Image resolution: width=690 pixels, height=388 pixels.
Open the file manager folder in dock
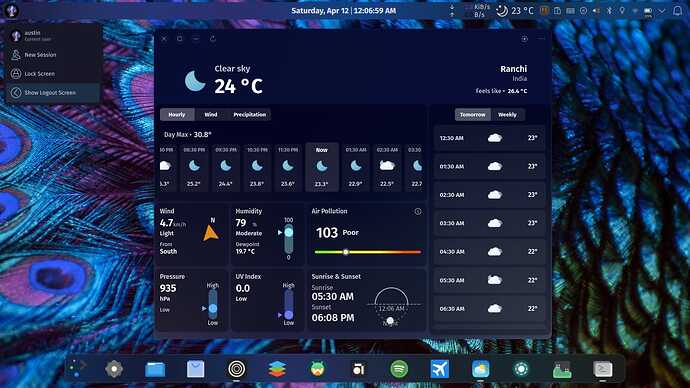tap(155, 369)
